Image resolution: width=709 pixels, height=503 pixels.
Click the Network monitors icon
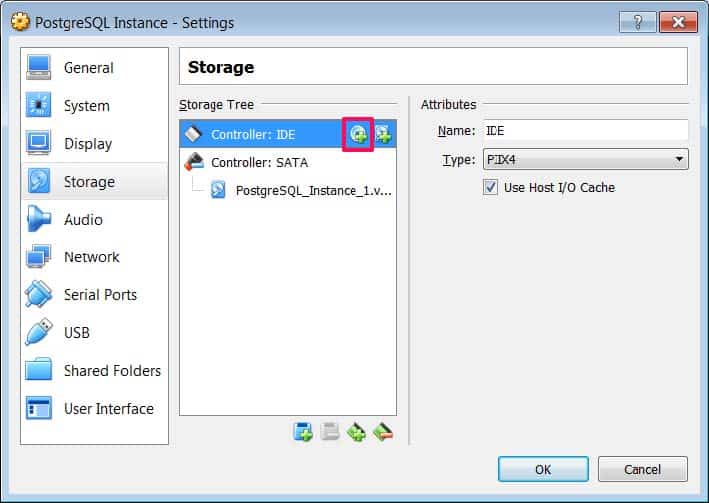38,256
